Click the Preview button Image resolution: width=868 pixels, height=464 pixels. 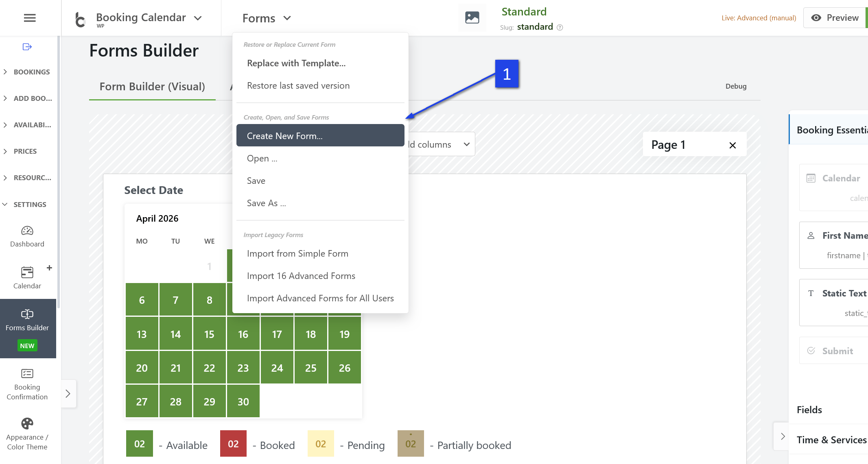835,18
